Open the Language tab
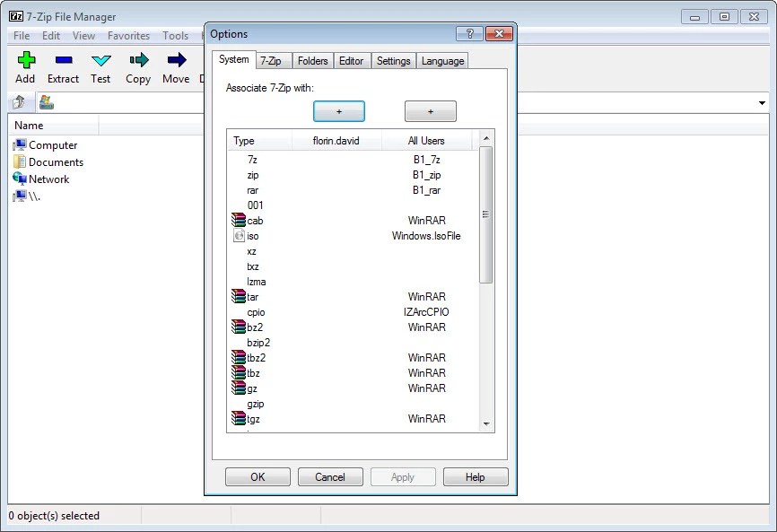This screenshot has width=777, height=532. (442, 61)
